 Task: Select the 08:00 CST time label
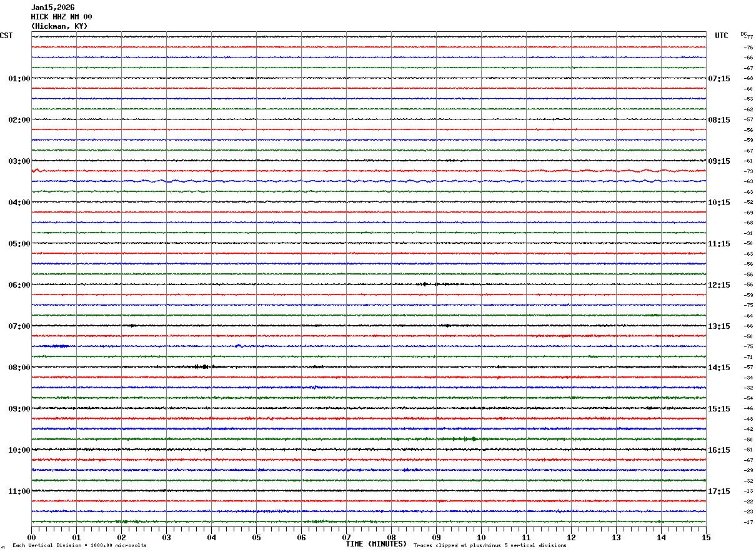(x=19, y=368)
